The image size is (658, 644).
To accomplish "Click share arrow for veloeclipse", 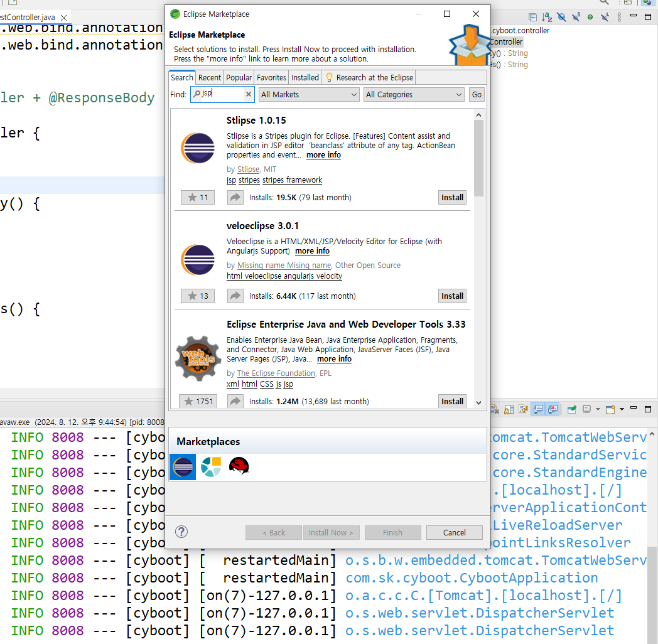I will tap(235, 296).
